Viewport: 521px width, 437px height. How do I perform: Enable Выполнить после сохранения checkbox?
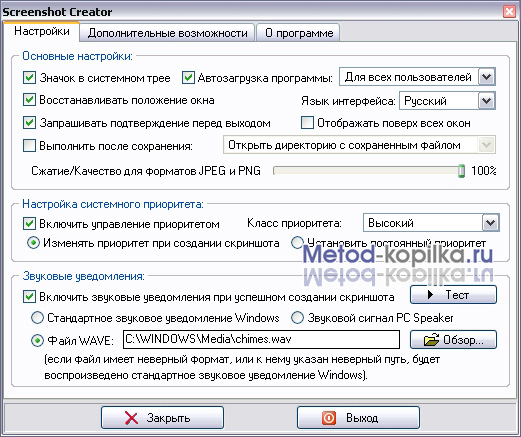[29, 146]
